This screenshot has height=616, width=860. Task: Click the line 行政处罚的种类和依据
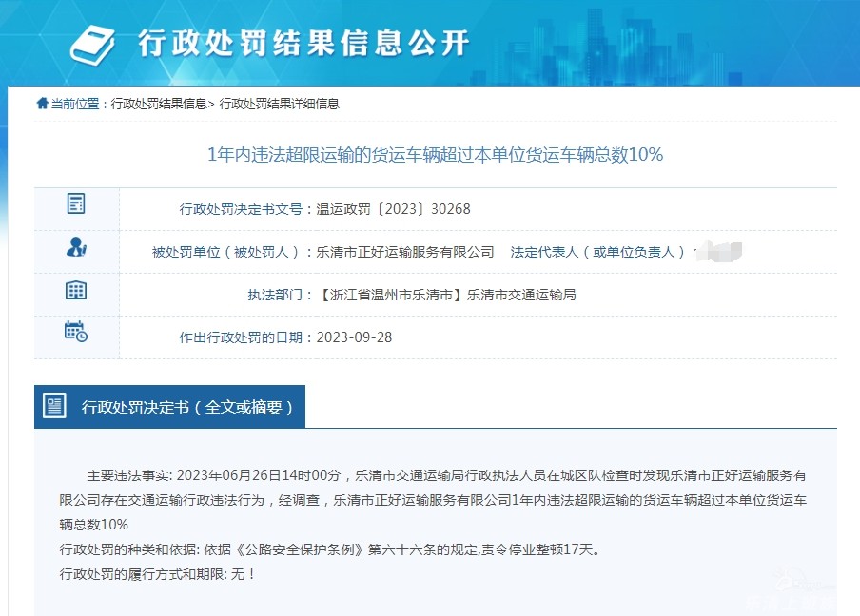click(331, 549)
